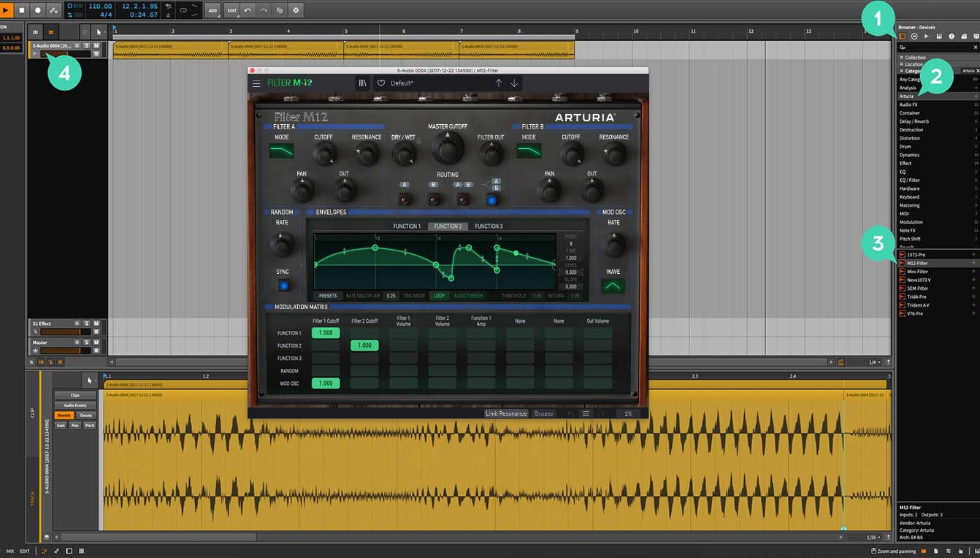The width and height of the screenshot is (980, 558).
Task: Mute the S-Audio 0004 track
Action: pyautogui.click(x=96, y=45)
